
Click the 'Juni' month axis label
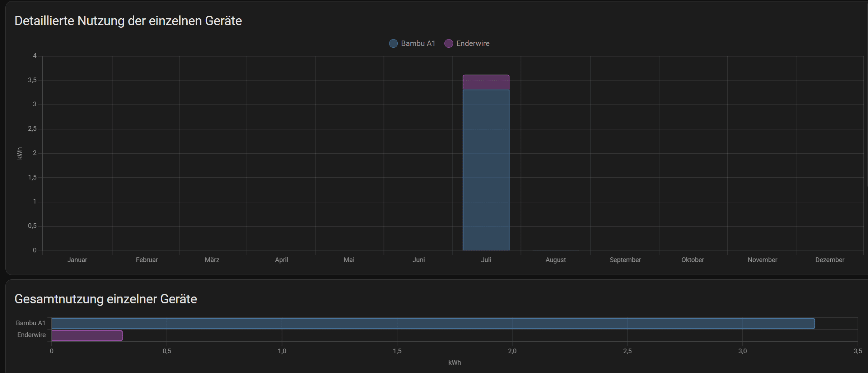pos(419,260)
